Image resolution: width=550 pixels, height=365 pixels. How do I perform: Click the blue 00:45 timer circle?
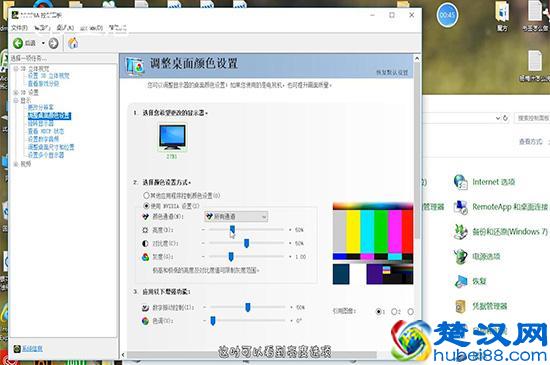click(447, 15)
